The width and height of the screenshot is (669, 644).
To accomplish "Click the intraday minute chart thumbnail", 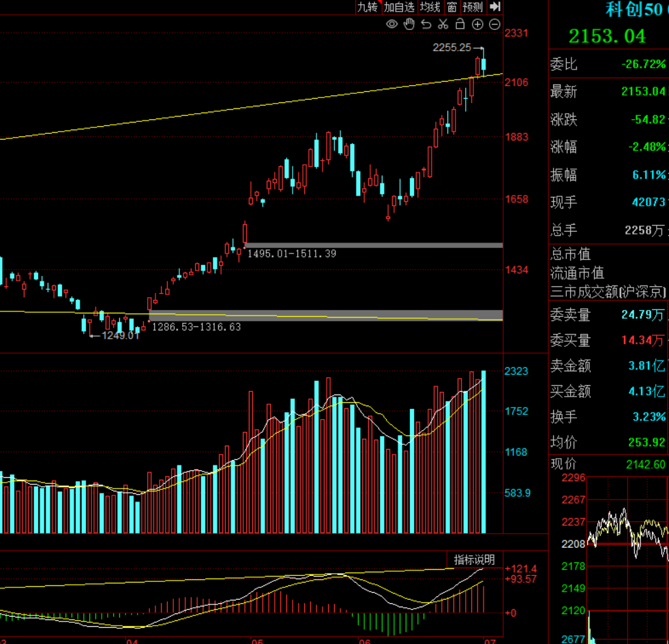I will click(627, 559).
